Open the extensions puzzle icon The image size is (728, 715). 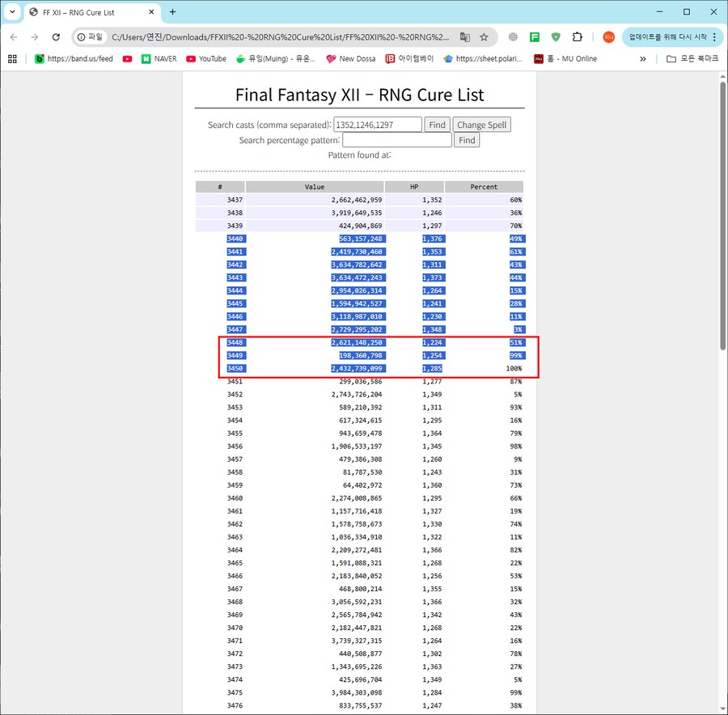pyautogui.click(x=577, y=37)
